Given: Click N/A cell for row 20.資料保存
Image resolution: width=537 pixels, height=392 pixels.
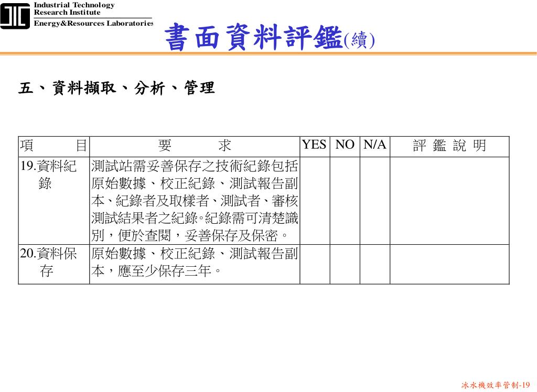Looking at the screenshot, I should click(375, 264).
